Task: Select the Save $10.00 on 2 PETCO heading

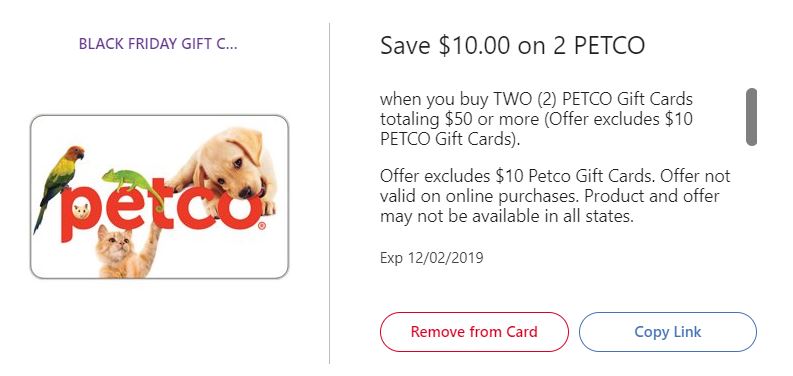Action: 512,46
